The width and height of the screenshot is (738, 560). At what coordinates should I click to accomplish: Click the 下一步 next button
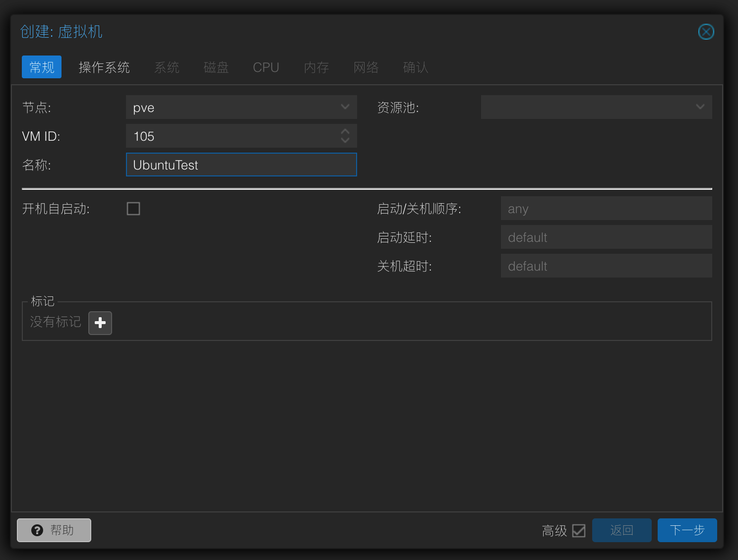(x=687, y=530)
